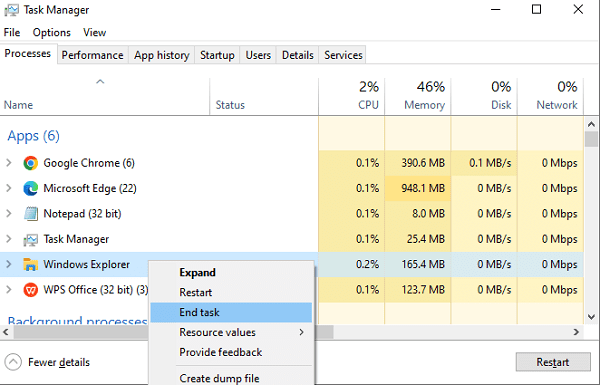This screenshot has height=385, width=600.
Task: Select the Microsoft Edge (22) row name
Action: tap(90, 188)
